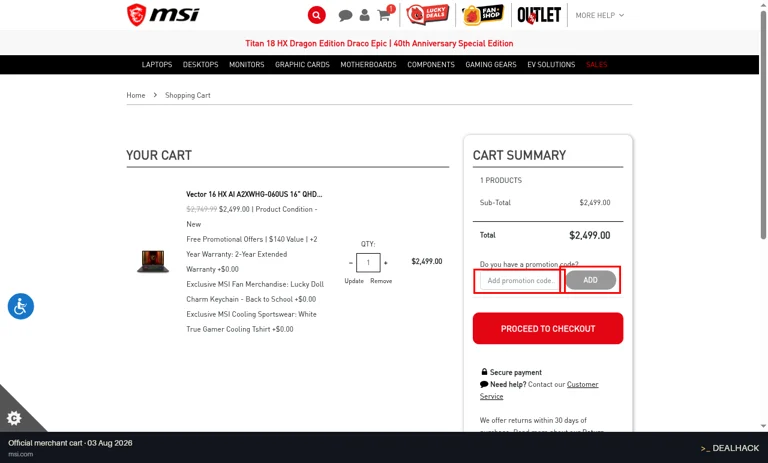Click the ADD promotion code button

[591, 280]
